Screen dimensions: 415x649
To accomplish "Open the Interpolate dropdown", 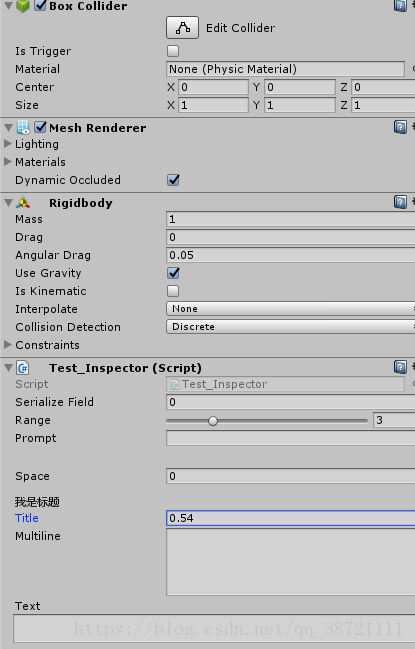I will [x=290, y=309].
